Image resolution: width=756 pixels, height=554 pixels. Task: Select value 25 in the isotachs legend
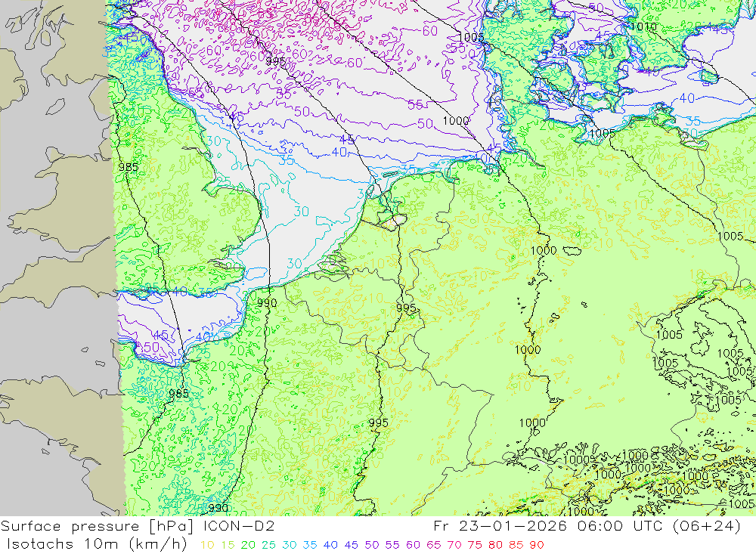(x=268, y=546)
